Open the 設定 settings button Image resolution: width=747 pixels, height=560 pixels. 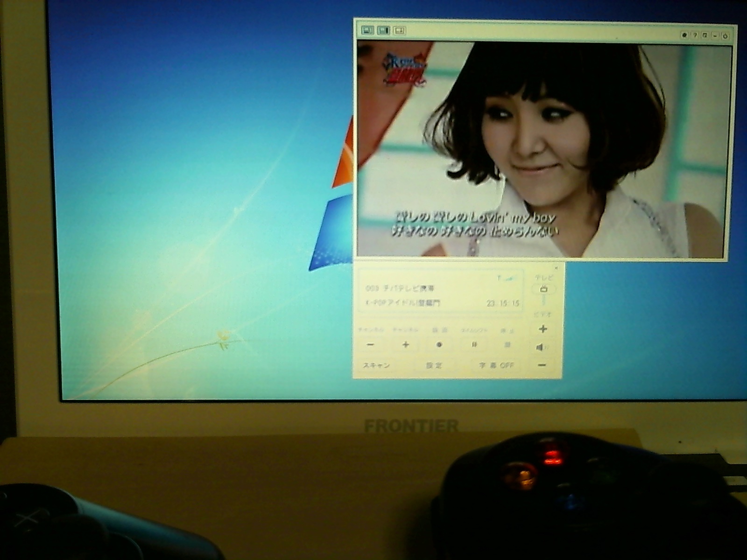pyautogui.click(x=434, y=365)
